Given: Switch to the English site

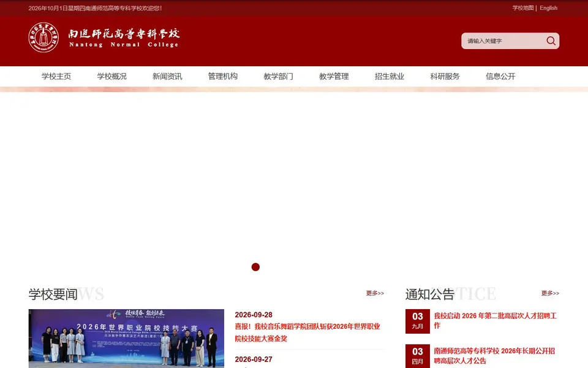Looking at the screenshot, I should [x=548, y=8].
